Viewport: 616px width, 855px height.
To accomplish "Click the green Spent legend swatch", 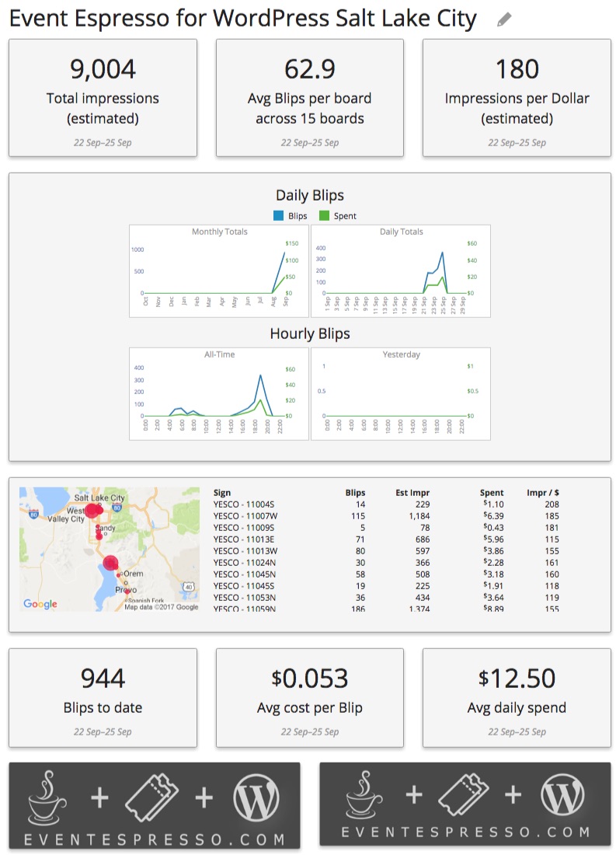I will pyautogui.click(x=325, y=216).
